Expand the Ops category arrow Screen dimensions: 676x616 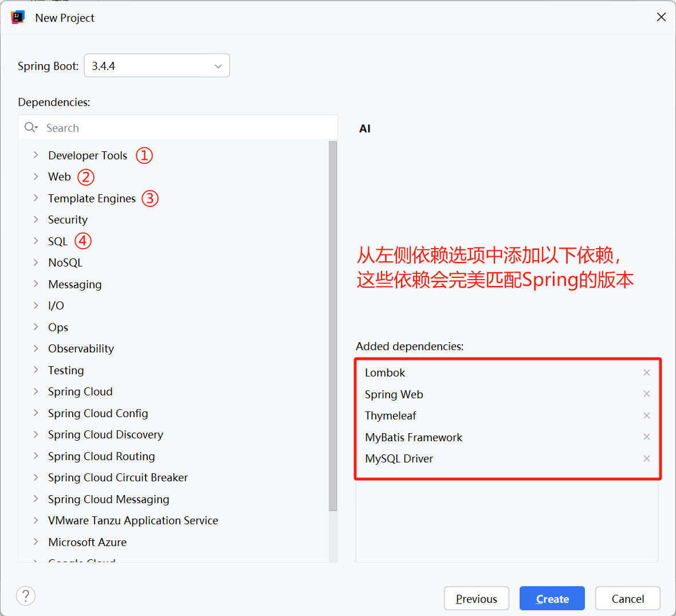pos(36,327)
